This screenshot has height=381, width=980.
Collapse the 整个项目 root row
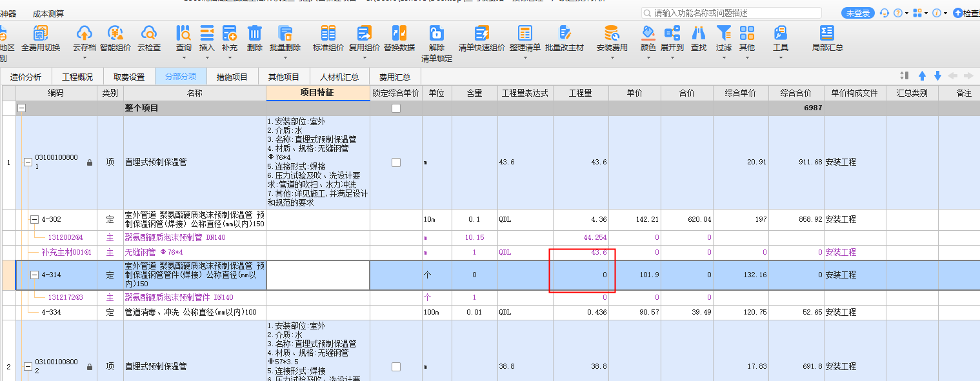tap(22, 108)
